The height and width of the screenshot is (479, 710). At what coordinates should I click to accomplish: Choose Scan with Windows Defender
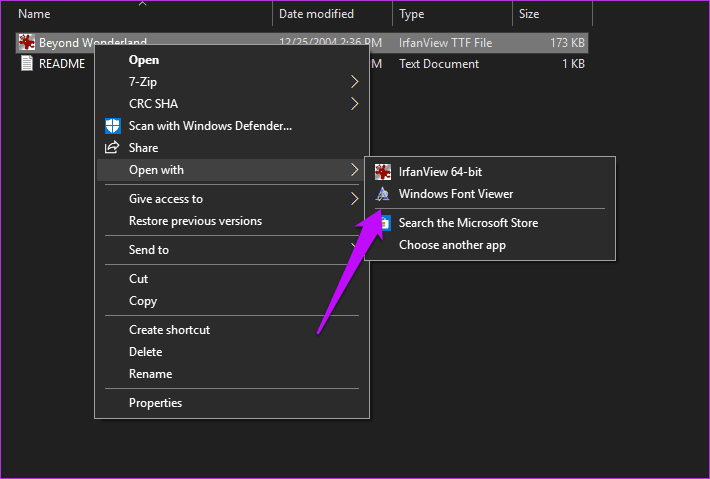click(x=232, y=126)
